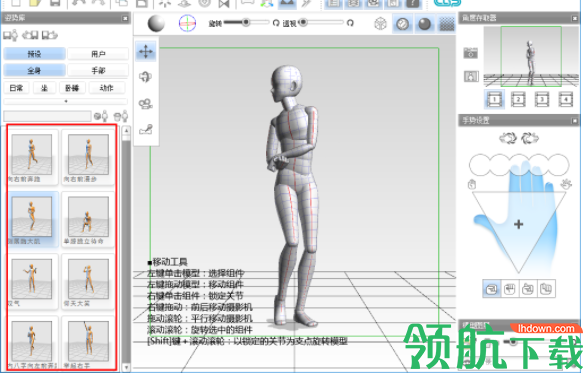Click the trash-and-figure delete pose icon
The image size is (583, 376).
[x=121, y=116]
